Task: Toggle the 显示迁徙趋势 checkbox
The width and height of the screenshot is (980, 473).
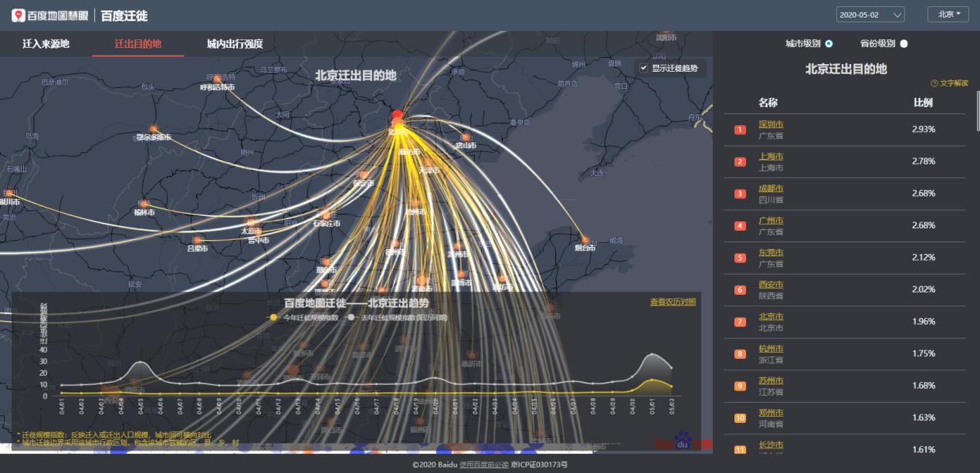Action: tap(643, 68)
